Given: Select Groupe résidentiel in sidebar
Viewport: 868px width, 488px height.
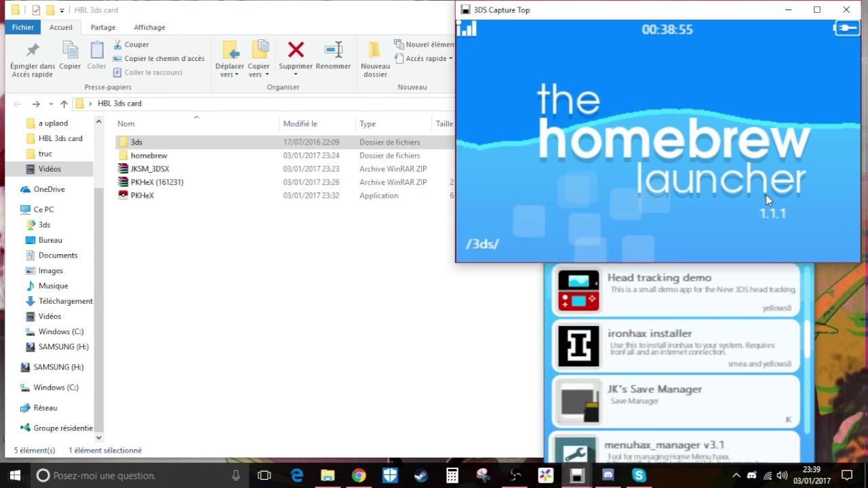Looking at the screenshot, I should tap(63, 428).
